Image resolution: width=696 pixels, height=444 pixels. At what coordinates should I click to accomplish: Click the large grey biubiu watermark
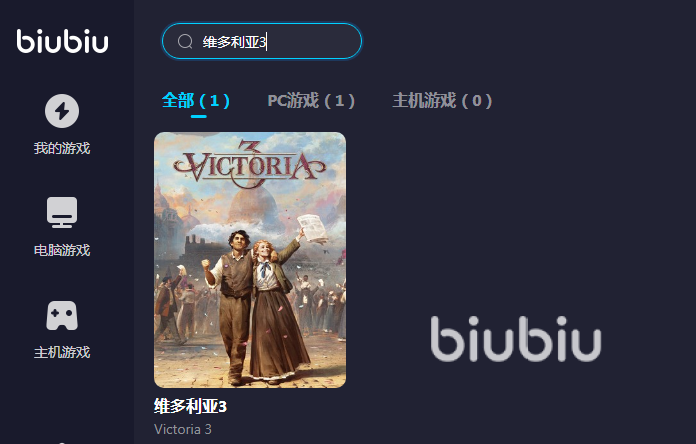(516, 338)
